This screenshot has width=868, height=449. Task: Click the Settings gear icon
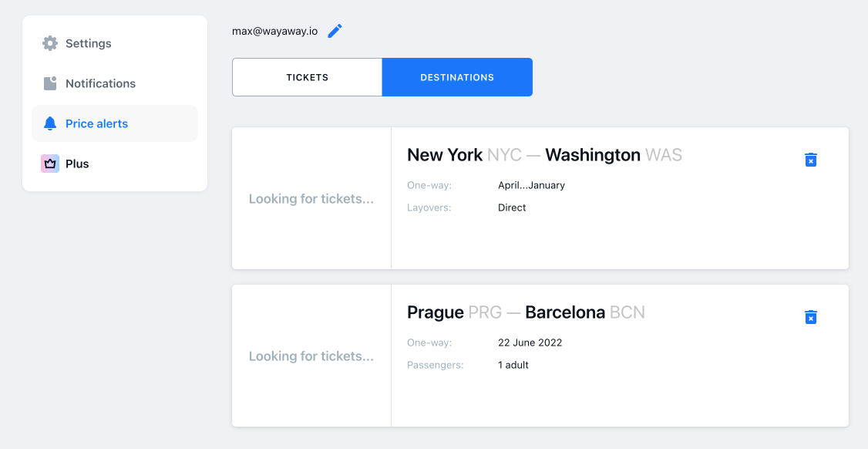[50, 43]
